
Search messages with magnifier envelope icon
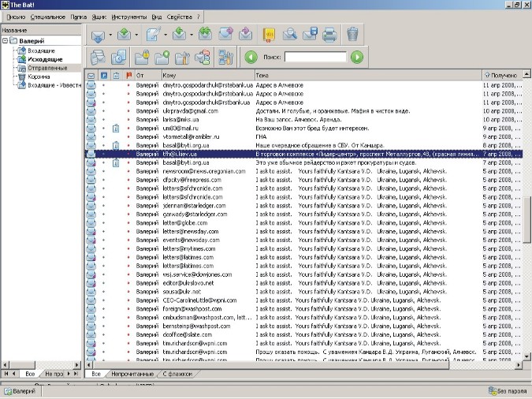(290, 35)
